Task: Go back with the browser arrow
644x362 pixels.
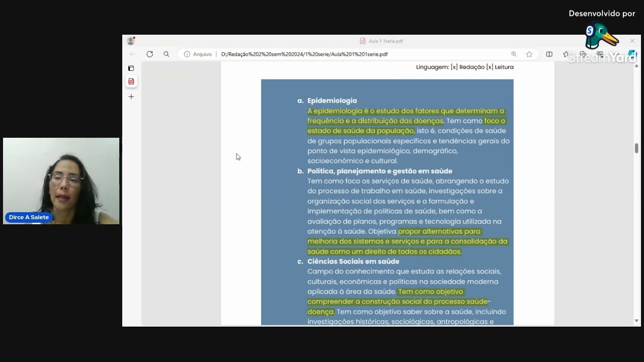Action: pos(133,54)
